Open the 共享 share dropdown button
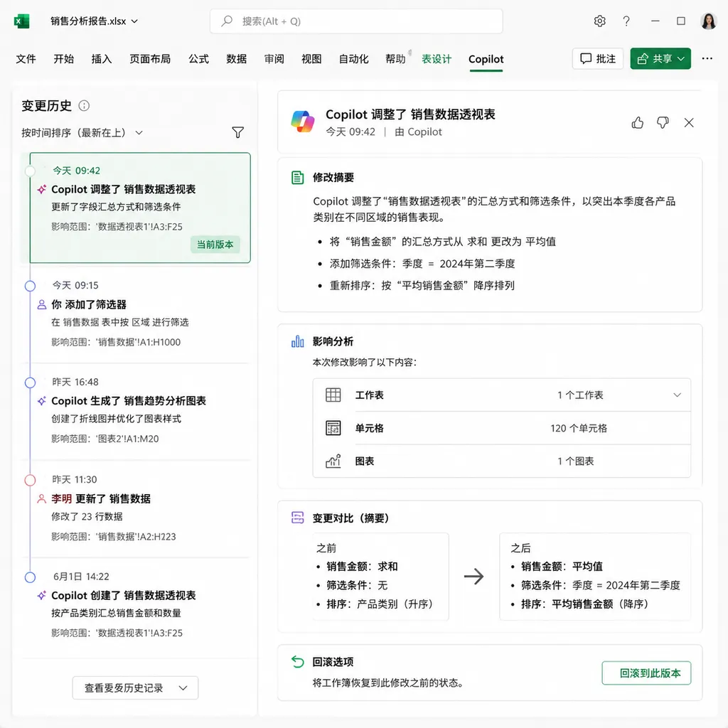 660,58
